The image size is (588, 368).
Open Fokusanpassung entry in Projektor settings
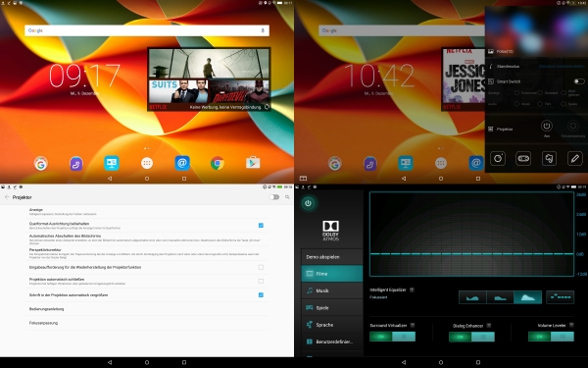(x=147, y=323)
